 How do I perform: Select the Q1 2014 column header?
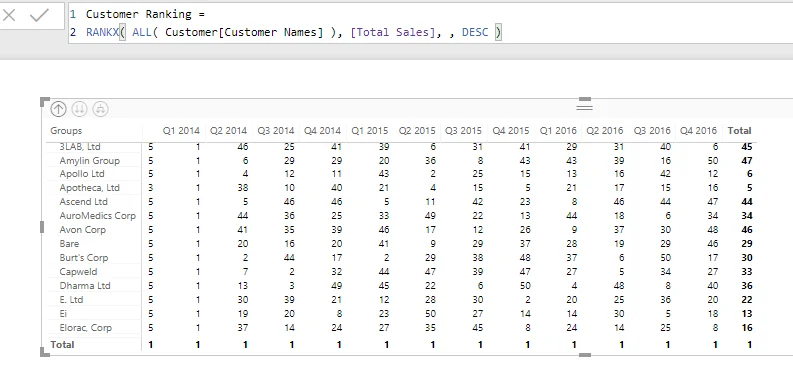(x=181, y=131)
